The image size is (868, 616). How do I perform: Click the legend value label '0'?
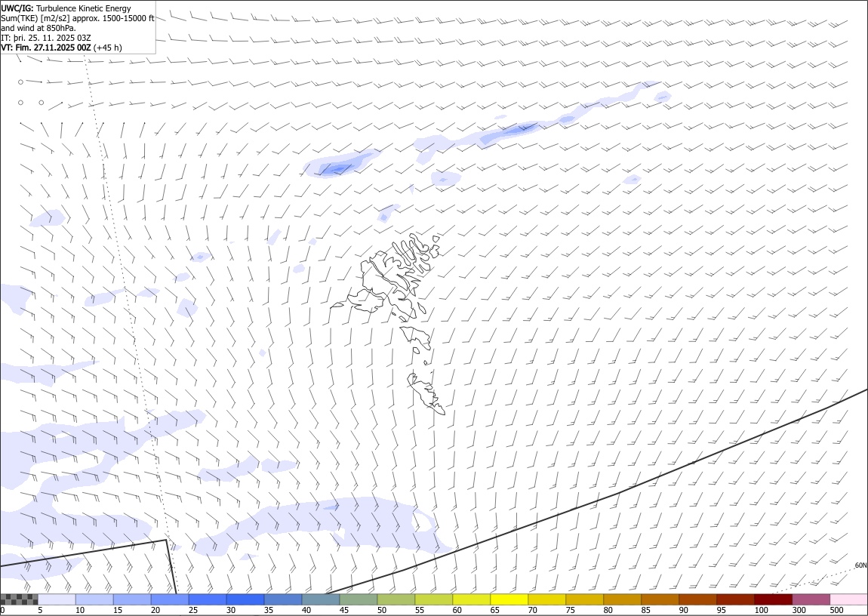point(3,611)
